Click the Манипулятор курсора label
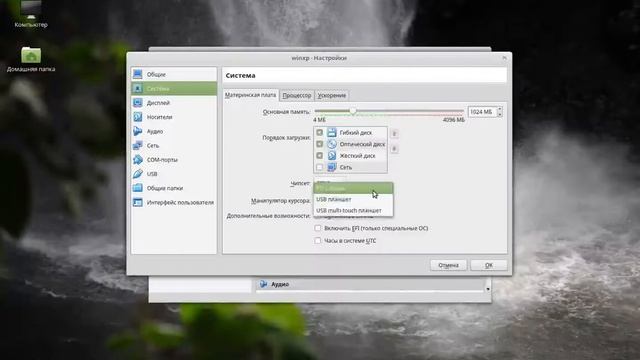Screen dimensions: 640x360 pos(280,201)
